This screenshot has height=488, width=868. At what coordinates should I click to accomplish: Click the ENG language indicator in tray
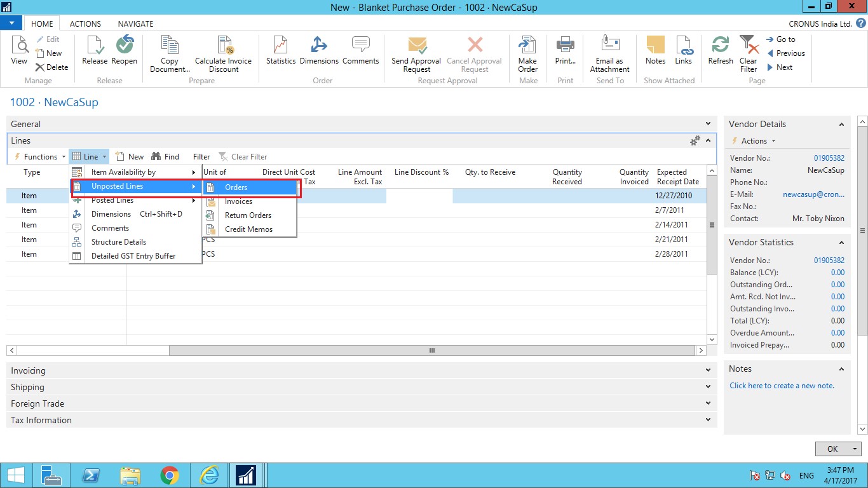[806, 475]
